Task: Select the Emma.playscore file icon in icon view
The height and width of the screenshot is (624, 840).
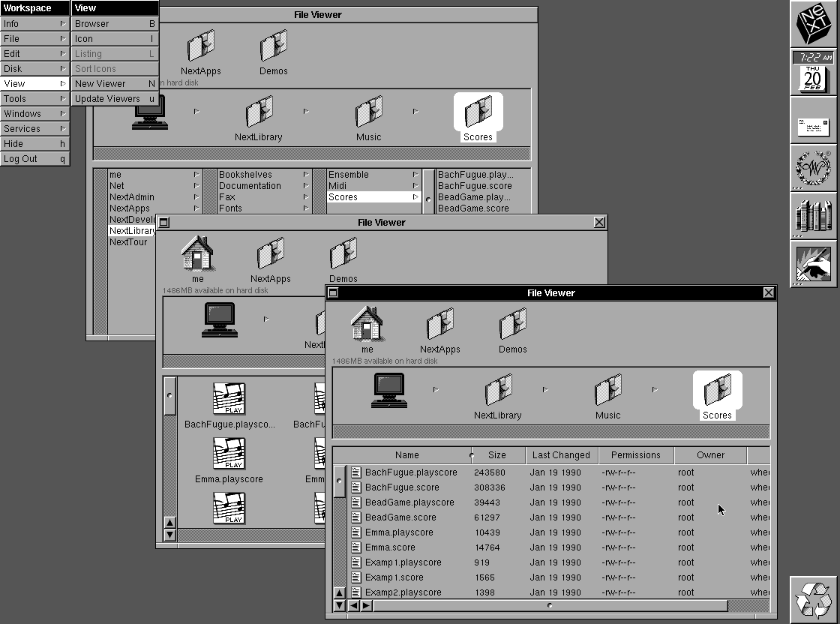Action: tap(229, 460)
